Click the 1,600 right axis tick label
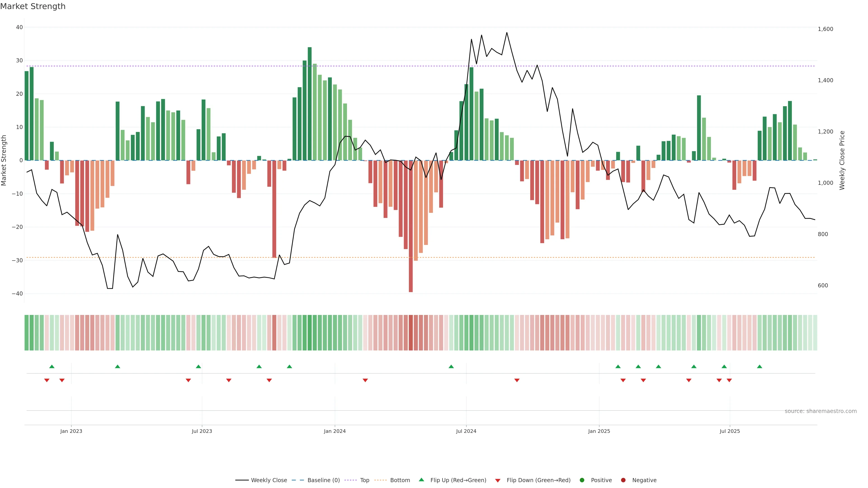Image resolution: width=868 pixels, height=488 pixels. pyautogui.click(x=825, y=29)
